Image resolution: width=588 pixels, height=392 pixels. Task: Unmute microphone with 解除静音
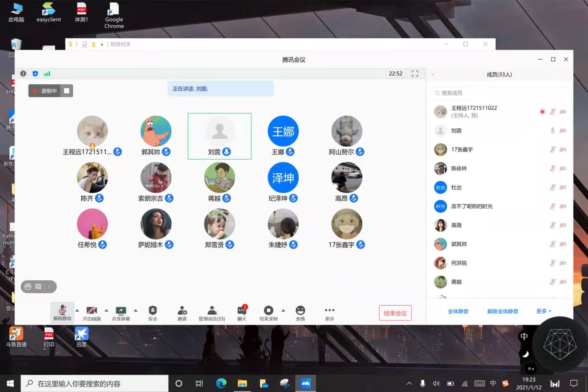coord(62,313)
